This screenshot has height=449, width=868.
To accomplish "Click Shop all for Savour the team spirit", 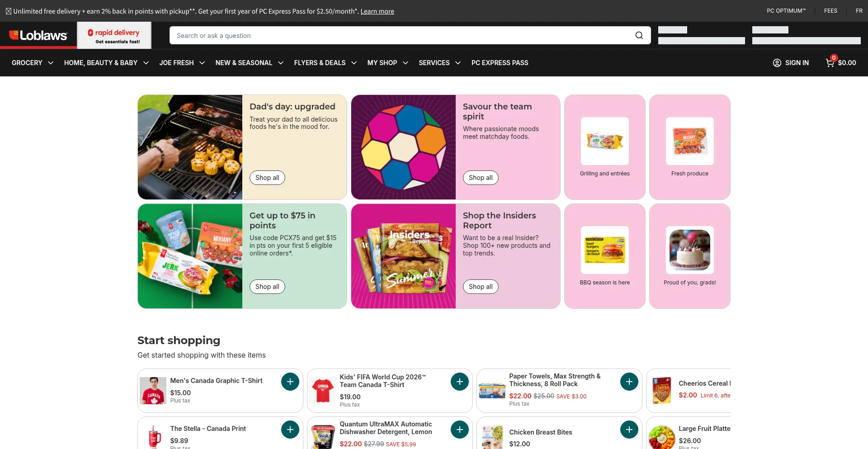I will pos(481,178).
